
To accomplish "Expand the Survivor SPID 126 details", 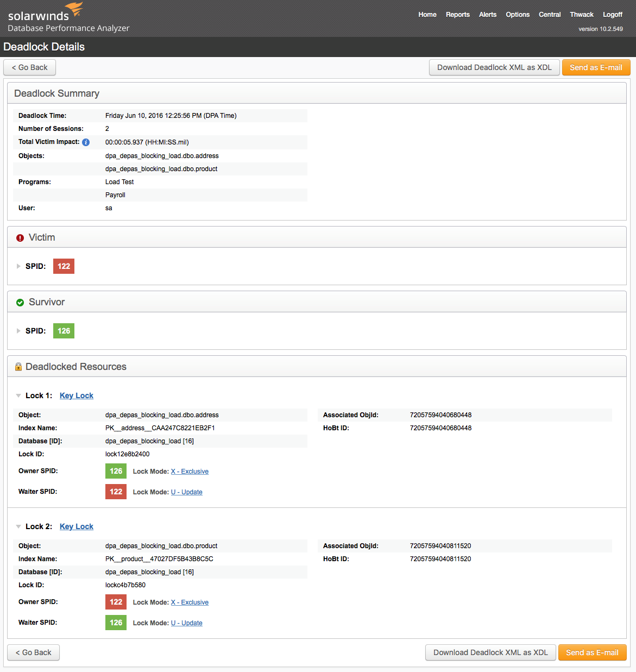I will (18, 331).
